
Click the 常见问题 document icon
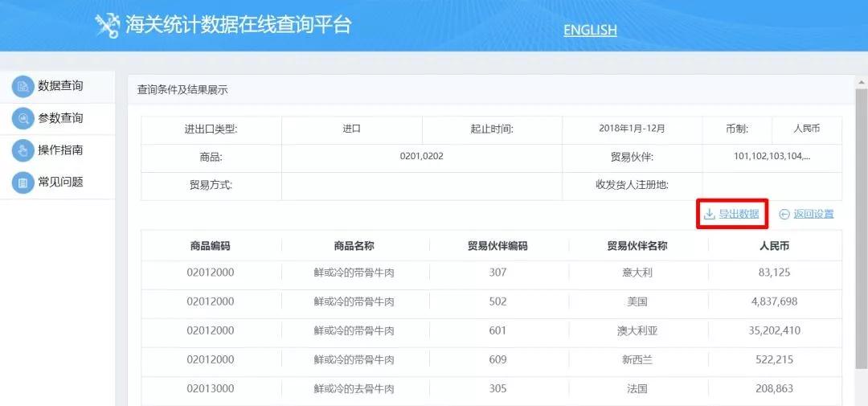tap(23, 182)
